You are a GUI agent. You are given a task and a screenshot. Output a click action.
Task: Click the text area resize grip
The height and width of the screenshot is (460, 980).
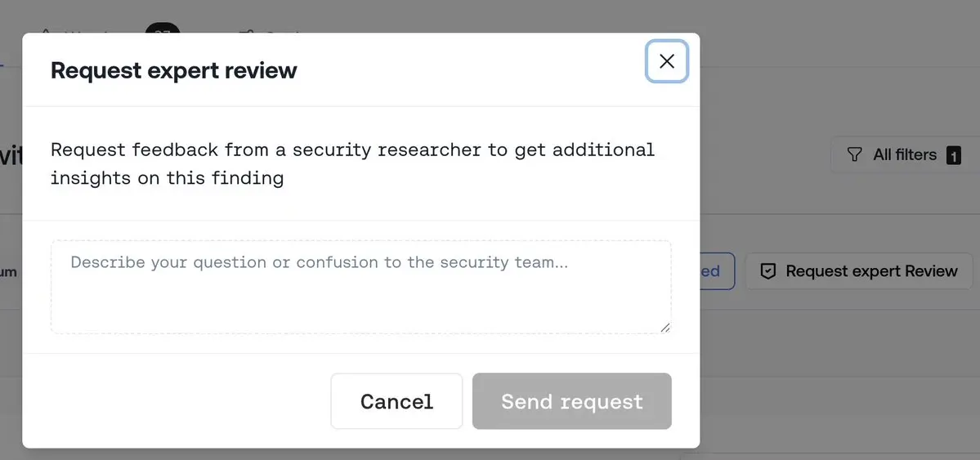coord(665,328)
